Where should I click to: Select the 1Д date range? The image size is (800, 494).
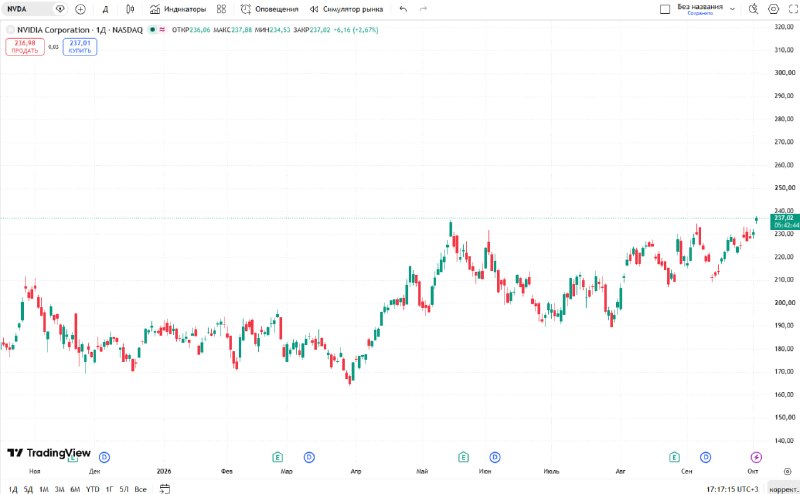pyautogui.click(x=13, y=489)
